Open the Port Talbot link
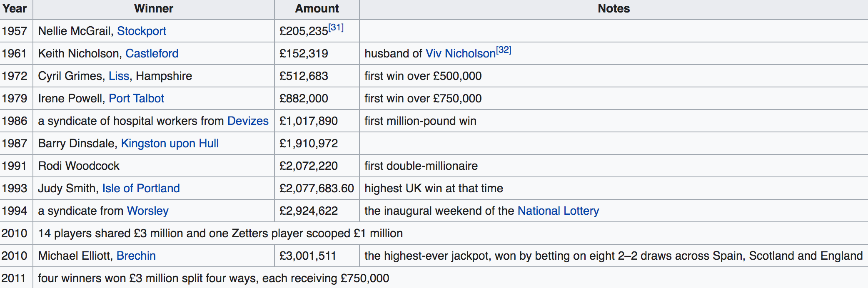 [x=137, y=99]
